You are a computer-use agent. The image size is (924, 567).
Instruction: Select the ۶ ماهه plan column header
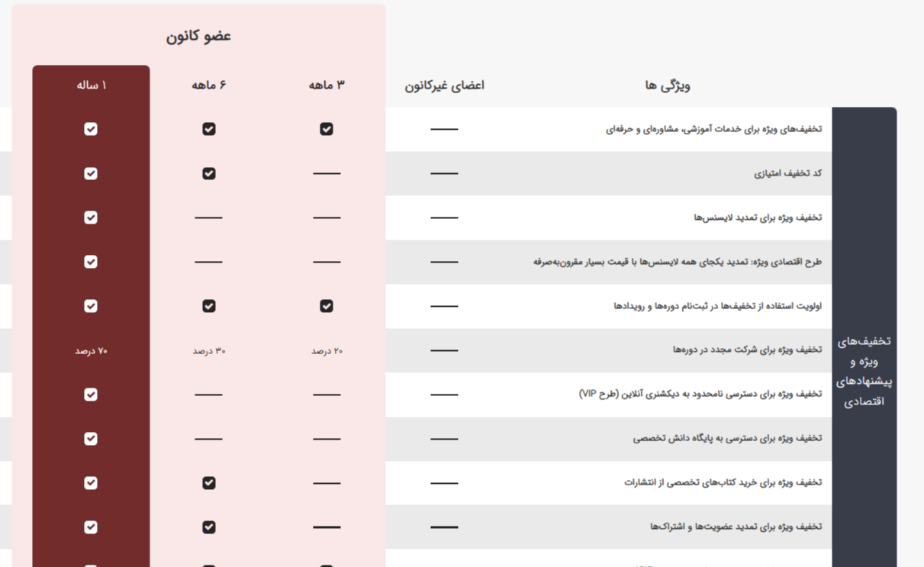click(x=209, y=85)
